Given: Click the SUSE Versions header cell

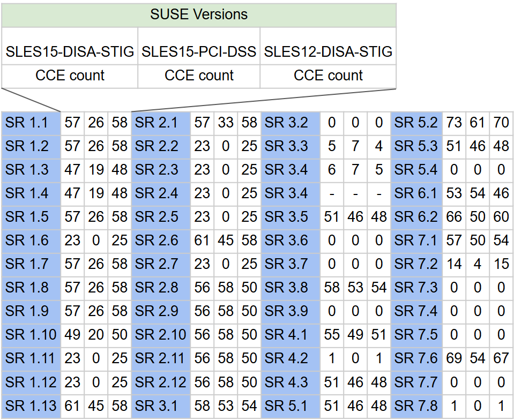Looking at the screenshot, I should [199, 14].
